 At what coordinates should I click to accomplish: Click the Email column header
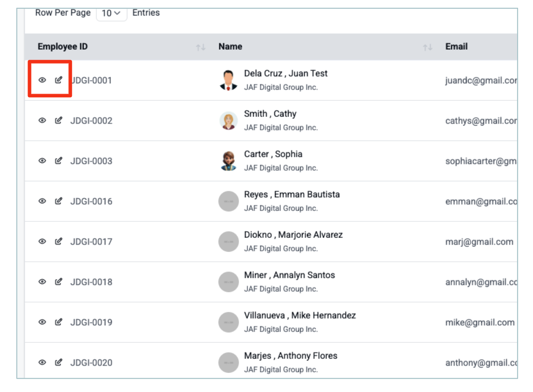(456, 47)
